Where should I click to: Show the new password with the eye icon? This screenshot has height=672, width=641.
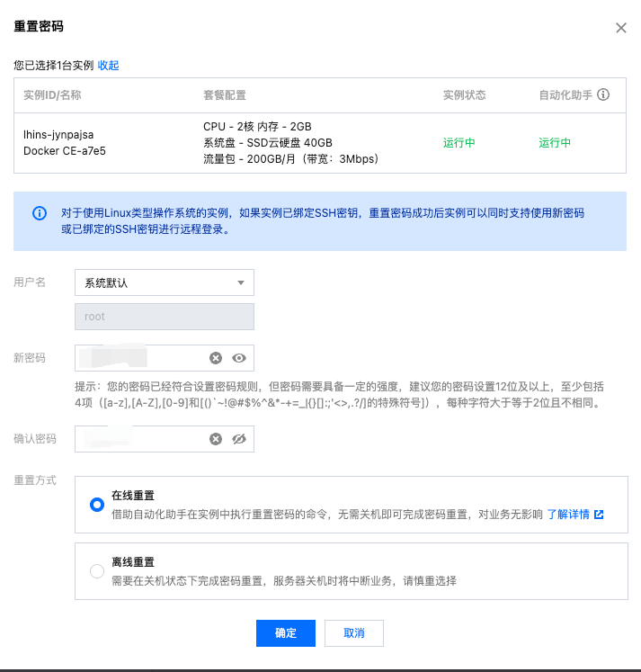238,358
